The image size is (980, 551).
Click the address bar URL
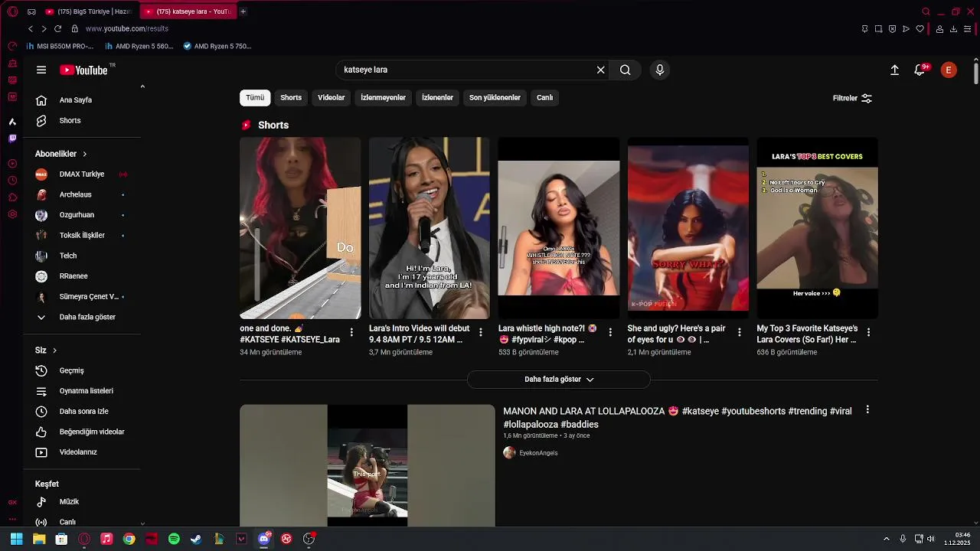(x=127, y=29)
